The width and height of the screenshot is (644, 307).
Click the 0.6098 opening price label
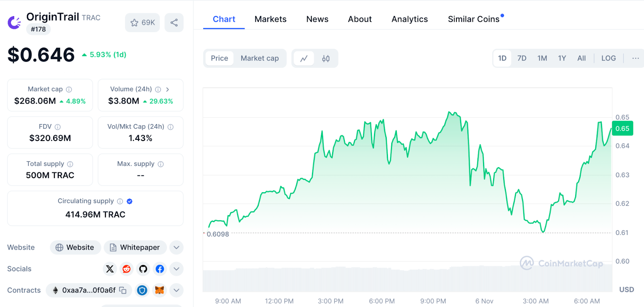[218, 234]
